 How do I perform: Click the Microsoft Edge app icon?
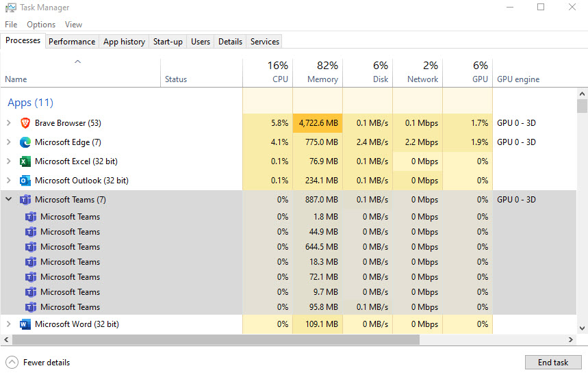tap(25, 142)
